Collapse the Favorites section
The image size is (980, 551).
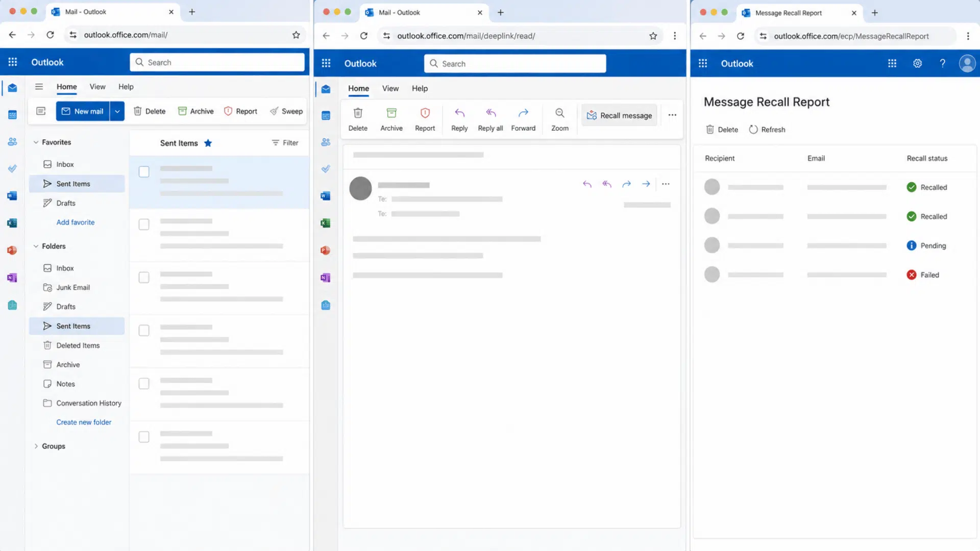(x=36, y=142)
